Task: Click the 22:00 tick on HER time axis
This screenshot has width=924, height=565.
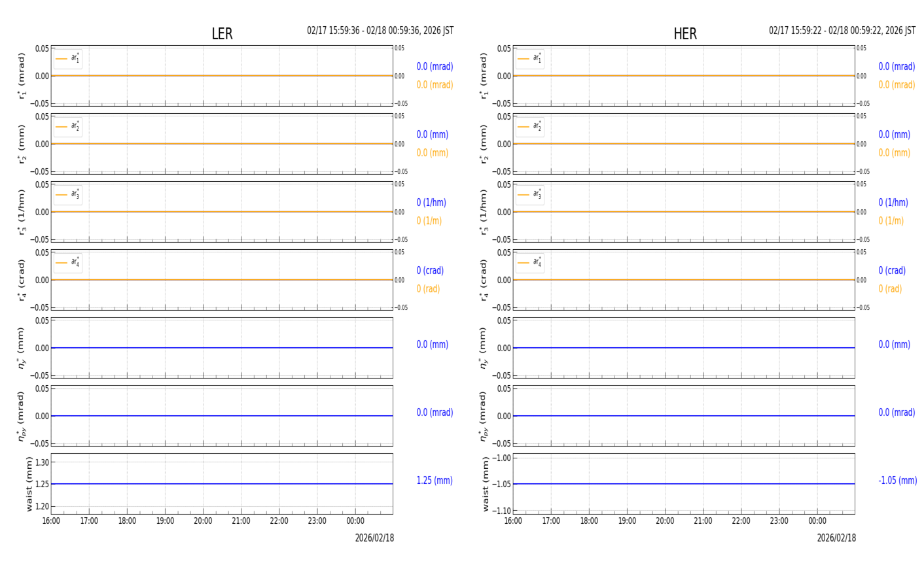Action: (741, 521)
